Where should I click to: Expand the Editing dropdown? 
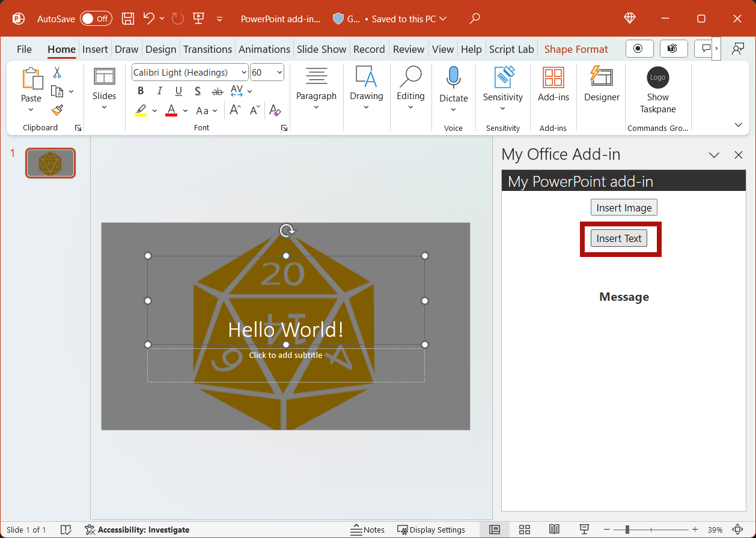pyautogui.click(x=410, y=107)
